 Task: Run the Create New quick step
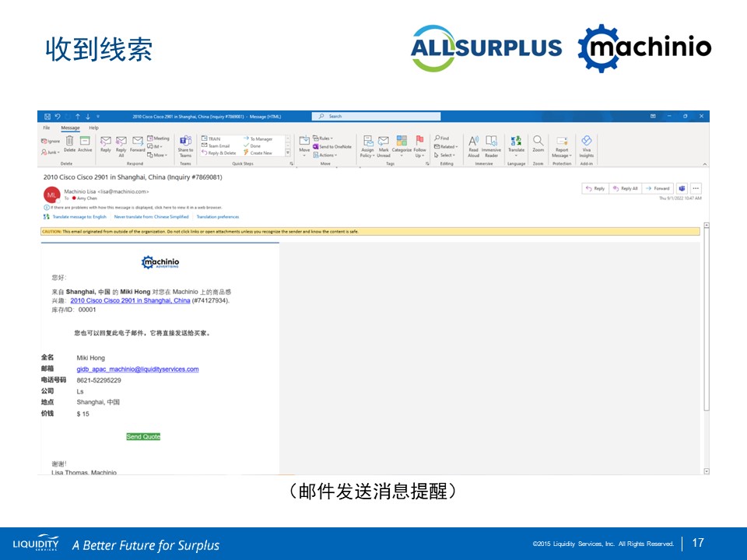[258, 153]
